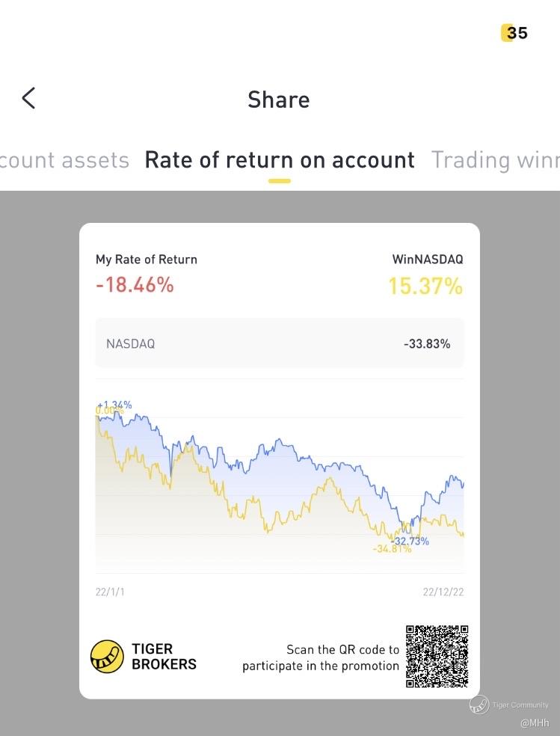This screenshot has width=560, height=736.
Task: Click the +1.34% chart peak label
Action: (x=114, y=405)
